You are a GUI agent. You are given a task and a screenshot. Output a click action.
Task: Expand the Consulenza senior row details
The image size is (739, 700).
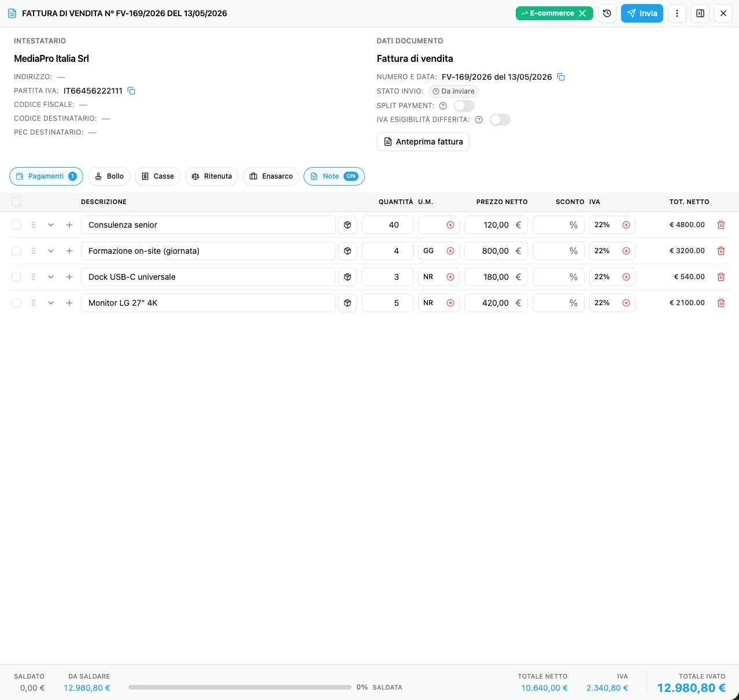51,225
